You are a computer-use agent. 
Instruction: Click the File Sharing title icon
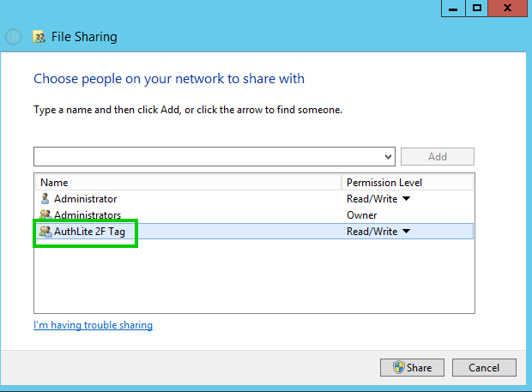39,37
